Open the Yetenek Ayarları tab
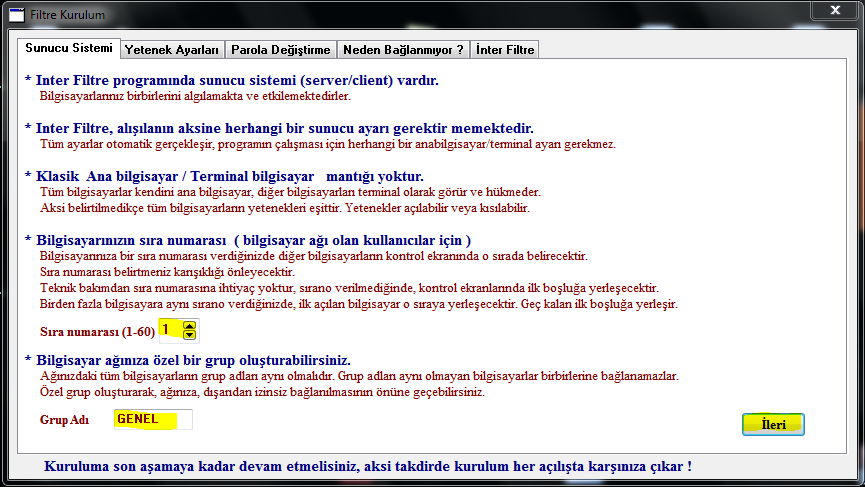The width and height of the screenshot is (865, 487). pos(172,50)
